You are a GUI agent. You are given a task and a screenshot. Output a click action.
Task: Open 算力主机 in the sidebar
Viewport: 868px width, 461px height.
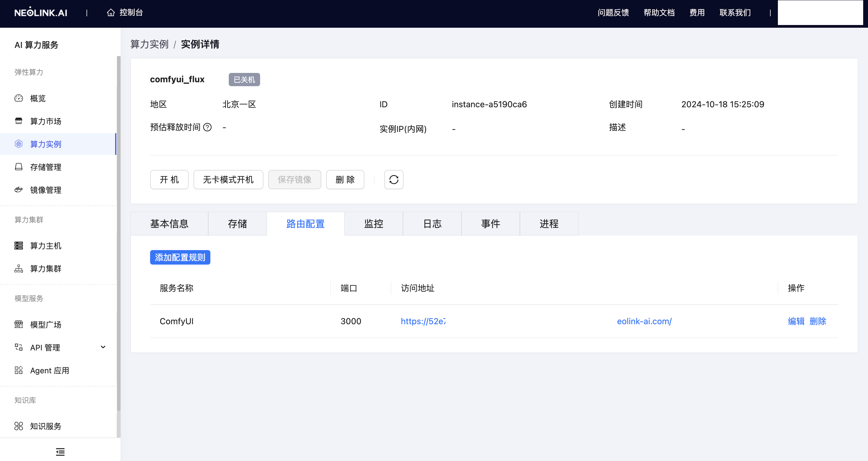(x=58, y=246)
